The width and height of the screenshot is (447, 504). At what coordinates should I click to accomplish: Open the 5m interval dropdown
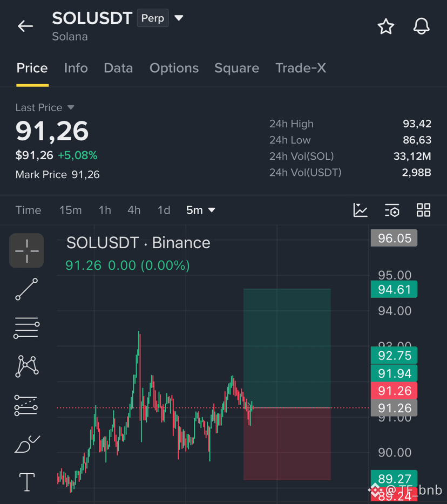pos(200,210)
